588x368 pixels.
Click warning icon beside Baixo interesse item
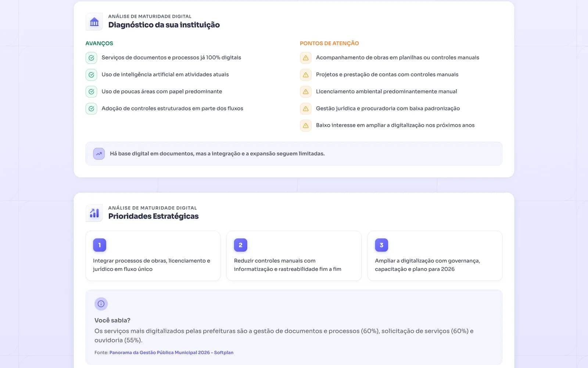pyautogui.click(x=306, y=125)
